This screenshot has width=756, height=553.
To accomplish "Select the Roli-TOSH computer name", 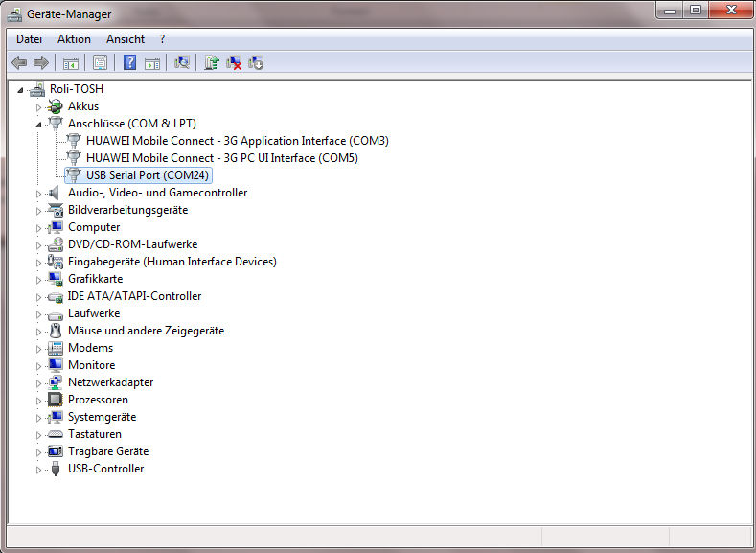I will [x=77, y=89].
